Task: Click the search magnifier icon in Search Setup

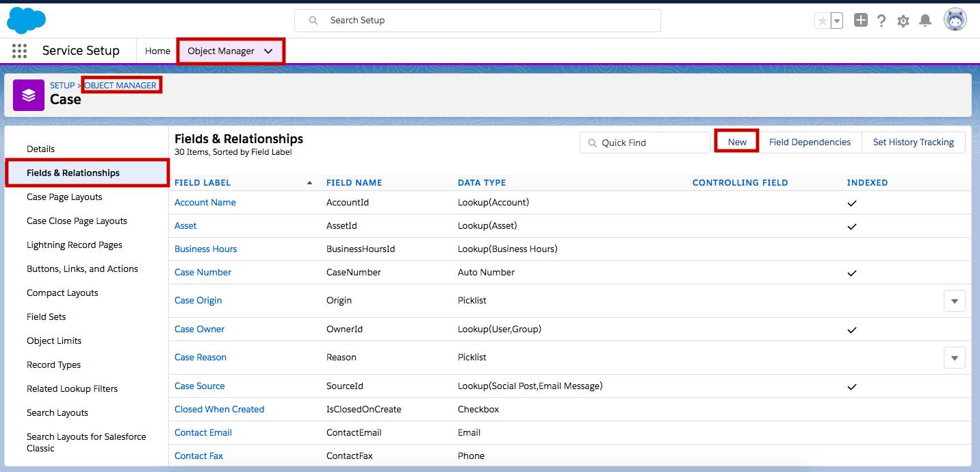Action: tap(313, 21)
